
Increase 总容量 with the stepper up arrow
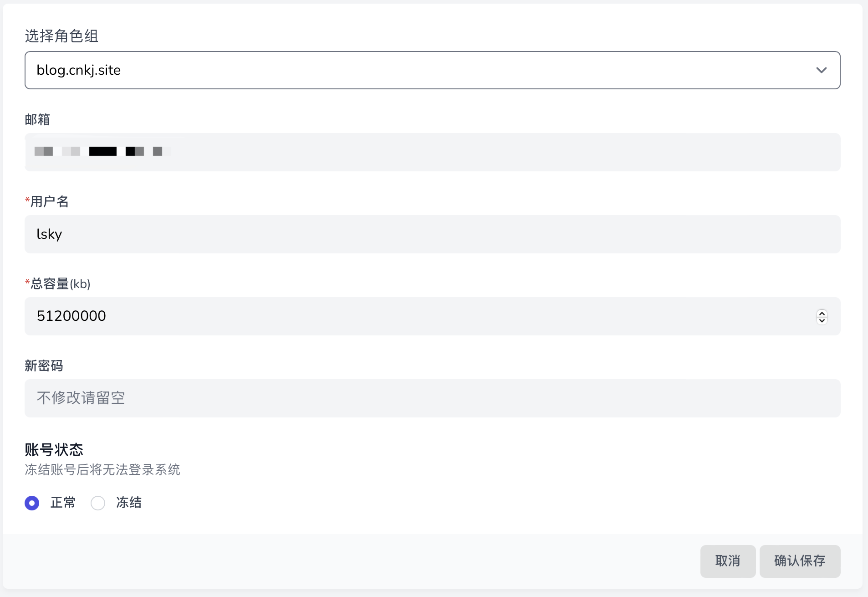coord(822,313)
